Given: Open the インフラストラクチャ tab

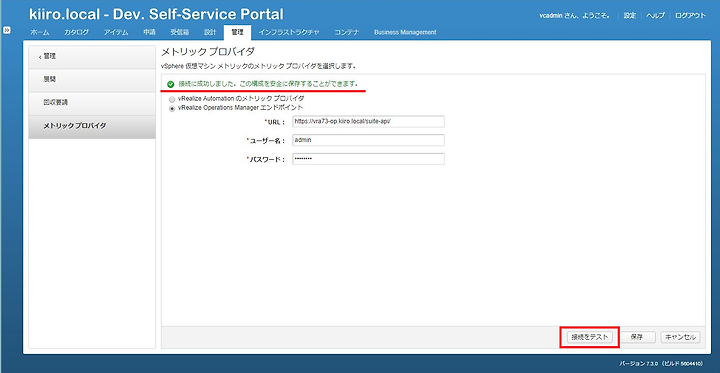Looking at the screenshot, I should [x=289, y=32].
